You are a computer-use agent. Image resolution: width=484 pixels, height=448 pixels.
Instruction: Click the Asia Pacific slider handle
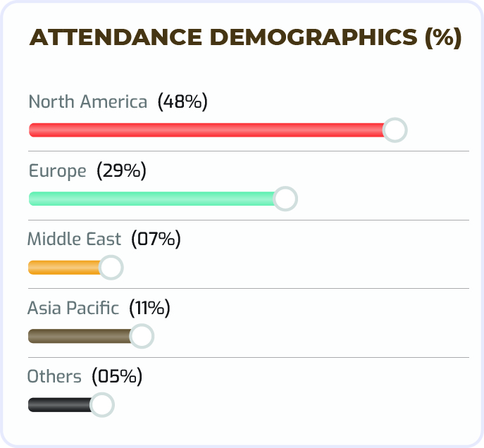point(142,336)
